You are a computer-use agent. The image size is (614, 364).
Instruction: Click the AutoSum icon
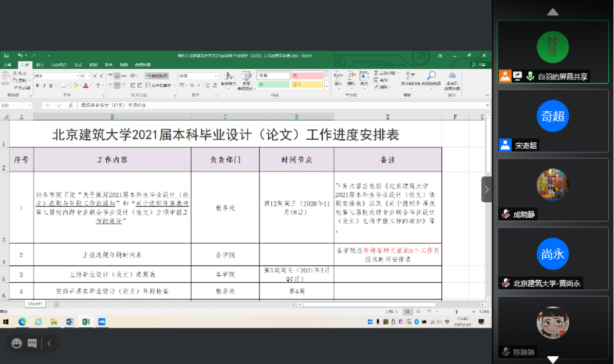pos(376,73)
